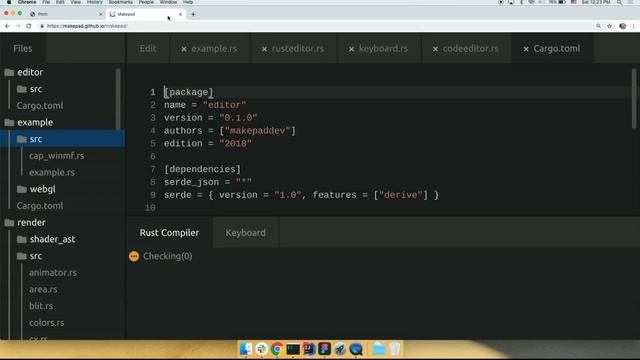Close the Cargo.toml editor tab

(526, 49)
